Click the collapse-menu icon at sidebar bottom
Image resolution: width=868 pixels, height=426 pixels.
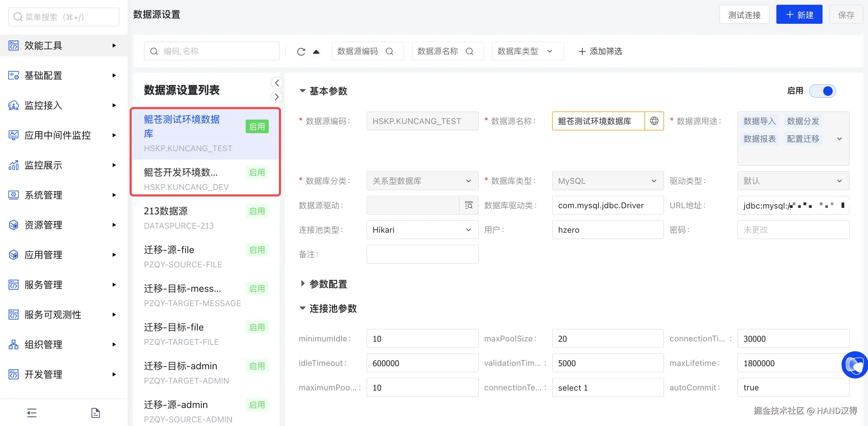[x=32, y=413]
